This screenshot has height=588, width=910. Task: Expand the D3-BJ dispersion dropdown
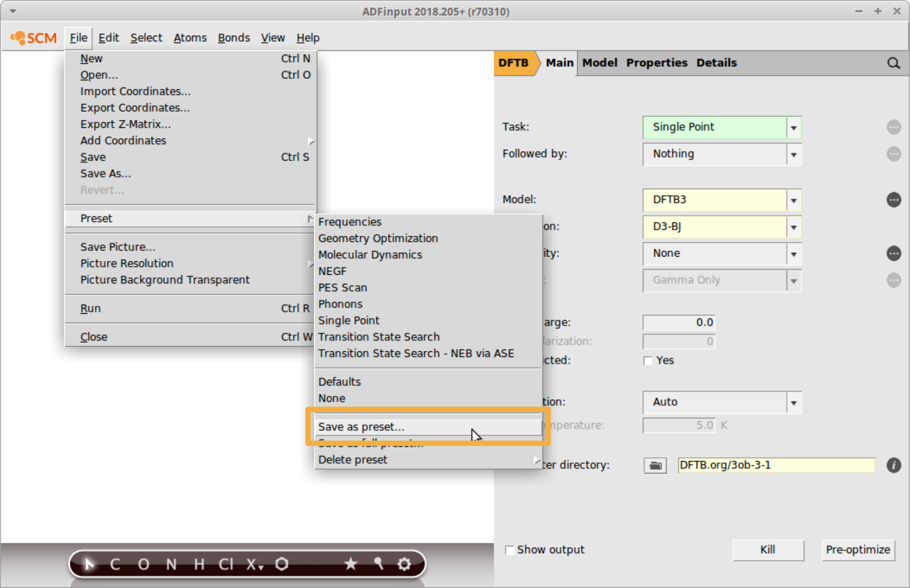click(722, 227)
